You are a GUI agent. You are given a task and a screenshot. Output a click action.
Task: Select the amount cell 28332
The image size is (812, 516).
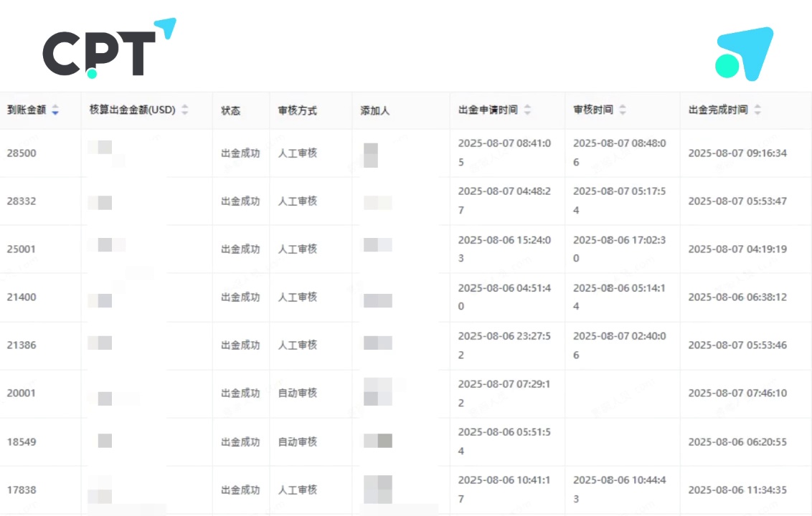tap(22, 201)
